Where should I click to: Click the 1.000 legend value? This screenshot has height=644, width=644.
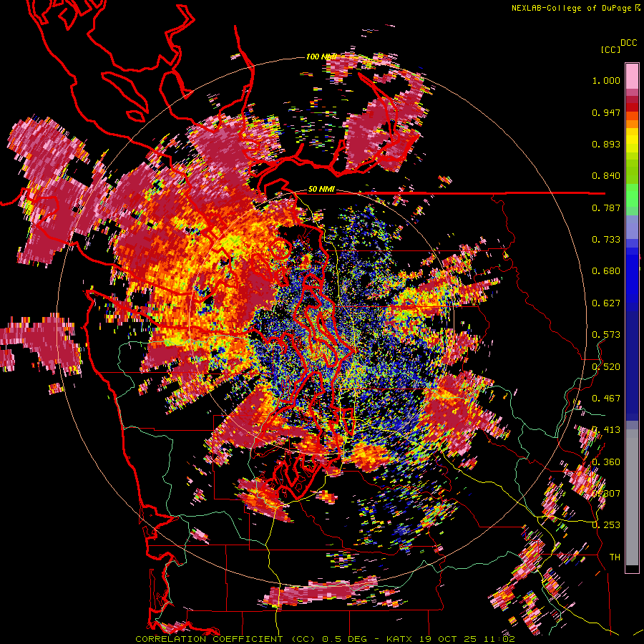[x=606, y=80]
